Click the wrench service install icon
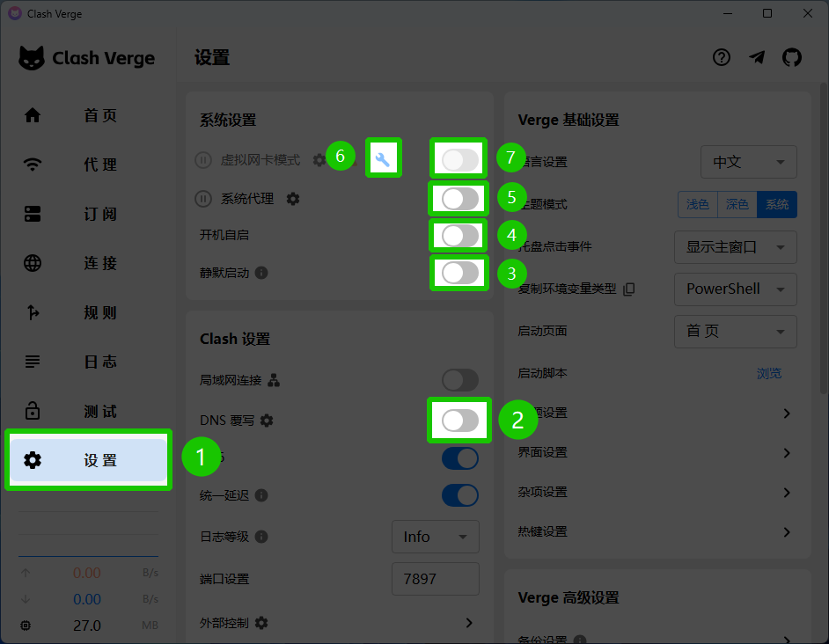Image resolution: width=829 pixels, height=644 pixels. point(384,158)
